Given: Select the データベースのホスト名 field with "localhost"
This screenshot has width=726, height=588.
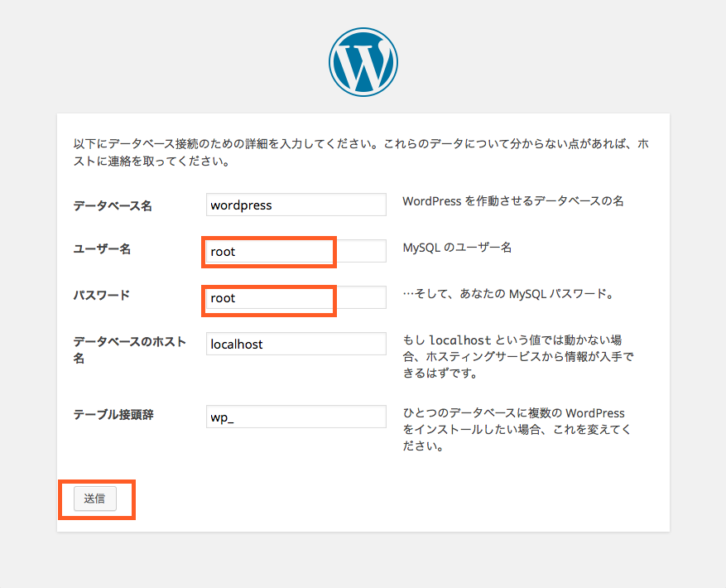Looking at the screenshot, I should click(296, 344).
